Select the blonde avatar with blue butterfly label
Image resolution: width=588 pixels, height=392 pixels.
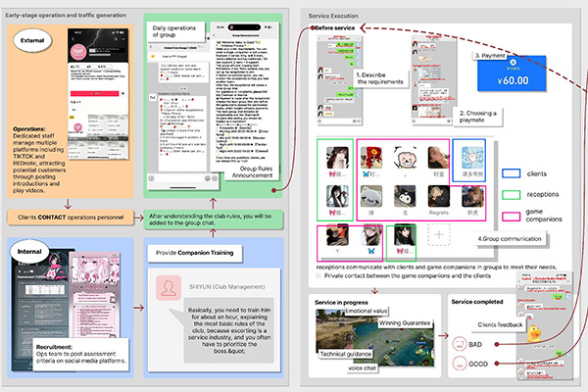point(371,235)
